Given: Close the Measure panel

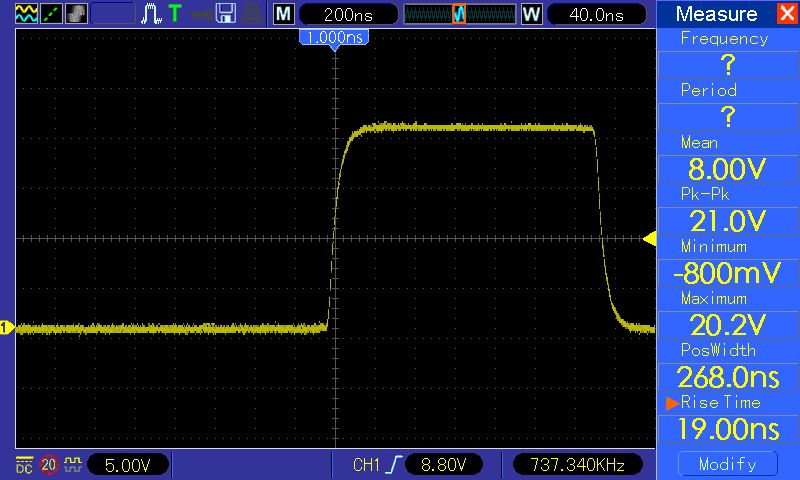Looking at the screenshot, I should tap(785, 14).
